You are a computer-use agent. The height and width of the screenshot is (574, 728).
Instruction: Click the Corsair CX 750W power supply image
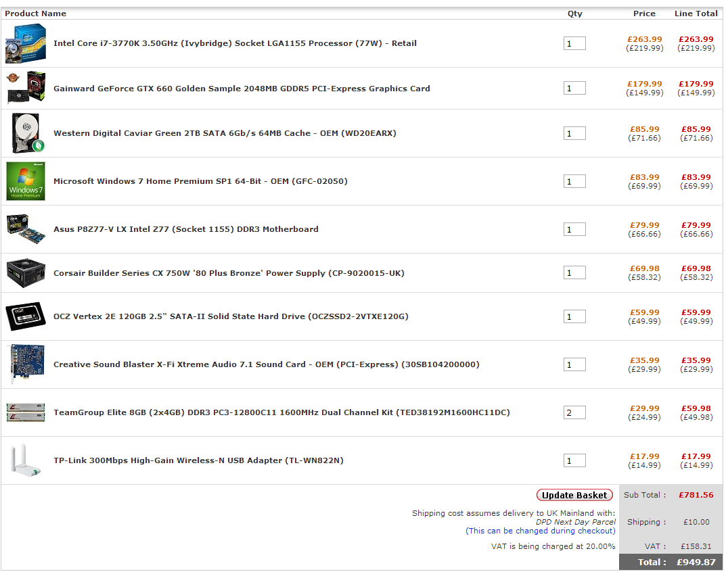point(26,273)
